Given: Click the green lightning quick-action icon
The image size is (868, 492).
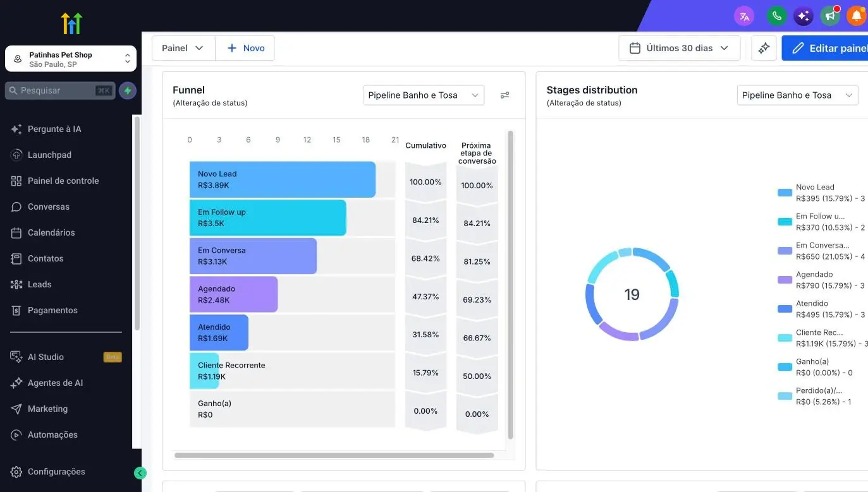Looking at the screenshot, I should coord(128,91).
